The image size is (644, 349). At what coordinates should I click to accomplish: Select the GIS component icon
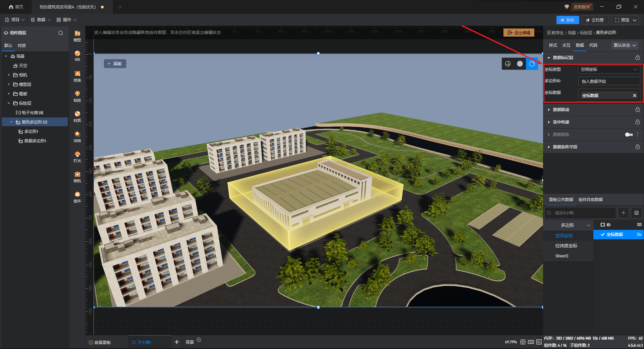click(x=77, y=55)
